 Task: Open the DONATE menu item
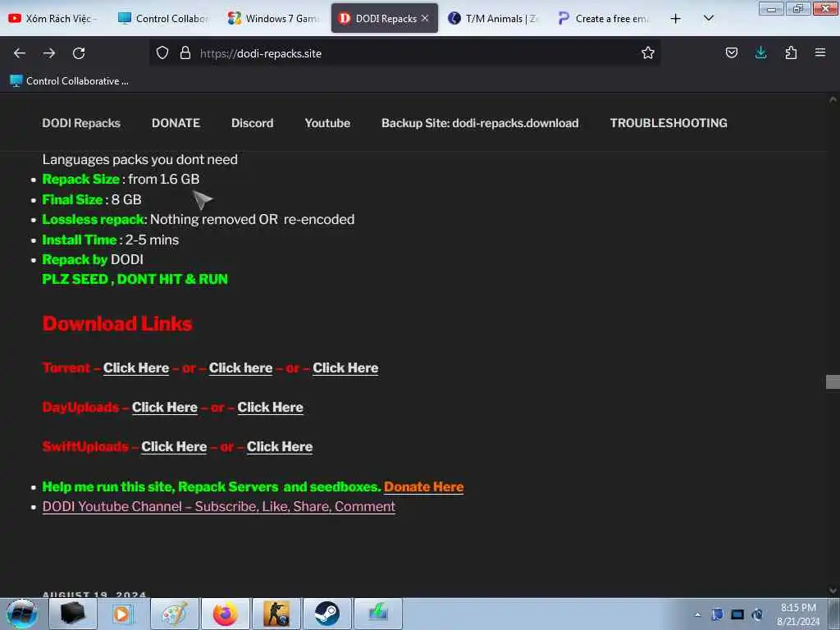pyautogui.click(x=176, y=123)
